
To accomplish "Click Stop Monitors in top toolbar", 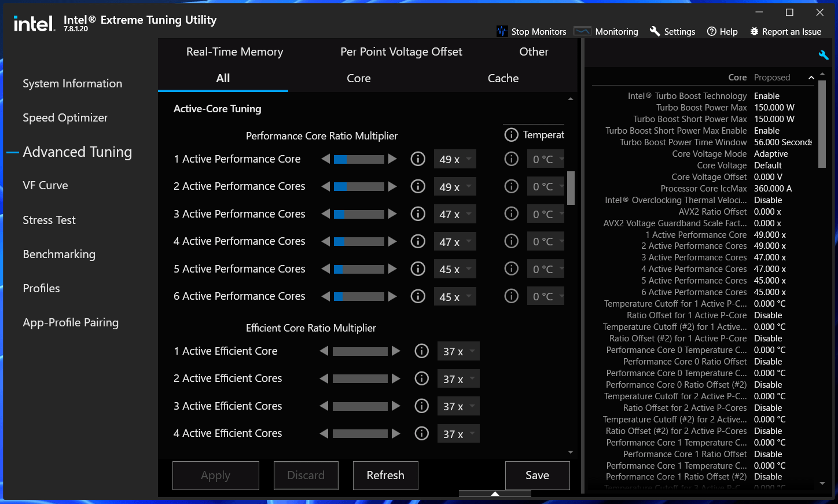I will point(531,31).
